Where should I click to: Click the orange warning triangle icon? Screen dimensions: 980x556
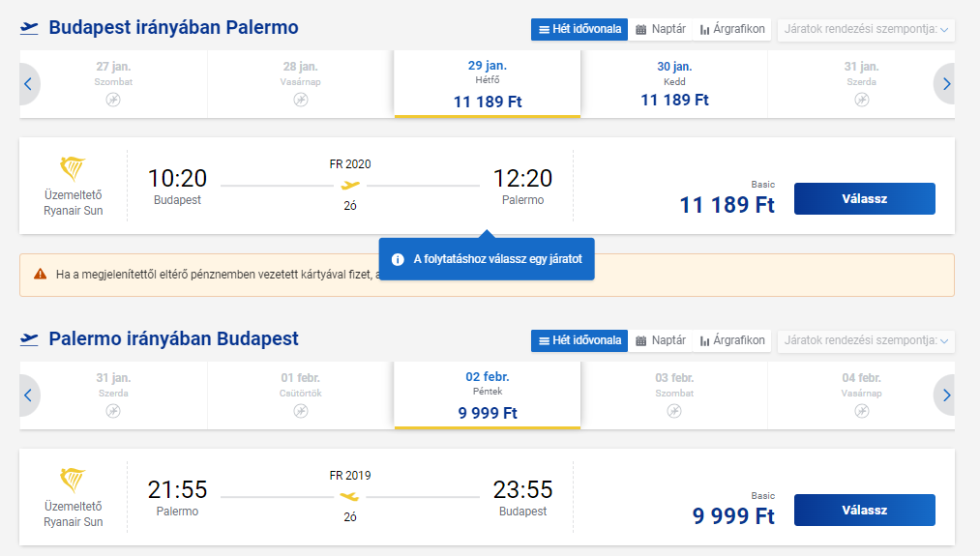pyautogui.click(x=40, y=274)
